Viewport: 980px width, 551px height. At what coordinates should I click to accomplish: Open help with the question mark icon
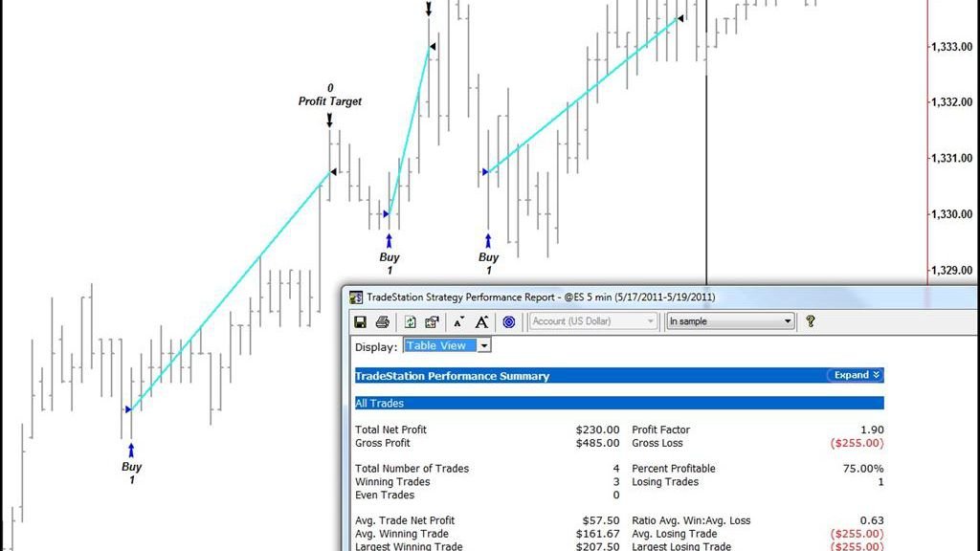point(811,321)
